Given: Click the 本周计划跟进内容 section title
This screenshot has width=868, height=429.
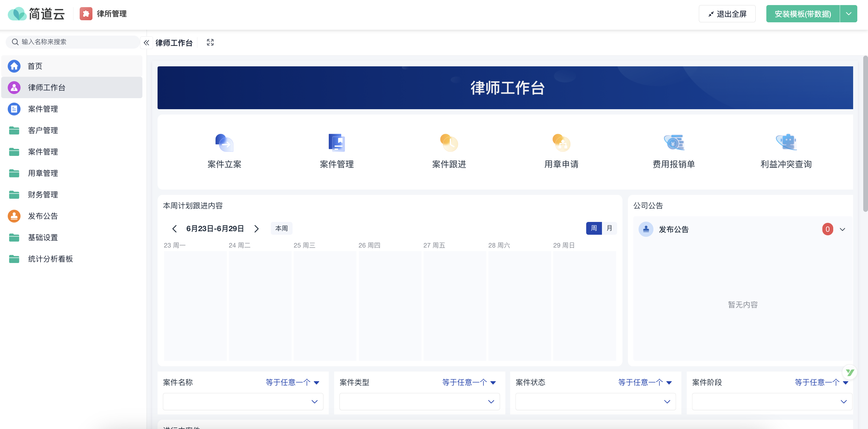Looking at the screenshot, I should point(193,206).
